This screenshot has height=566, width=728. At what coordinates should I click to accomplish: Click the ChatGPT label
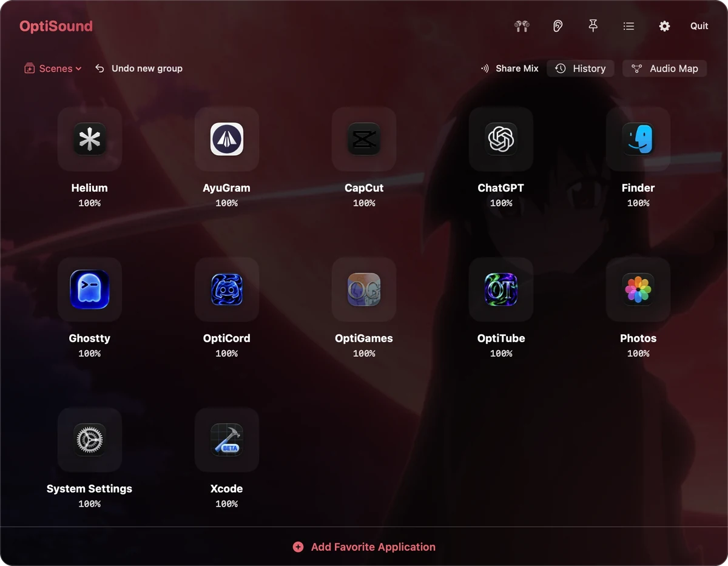(x=501, y=188)
